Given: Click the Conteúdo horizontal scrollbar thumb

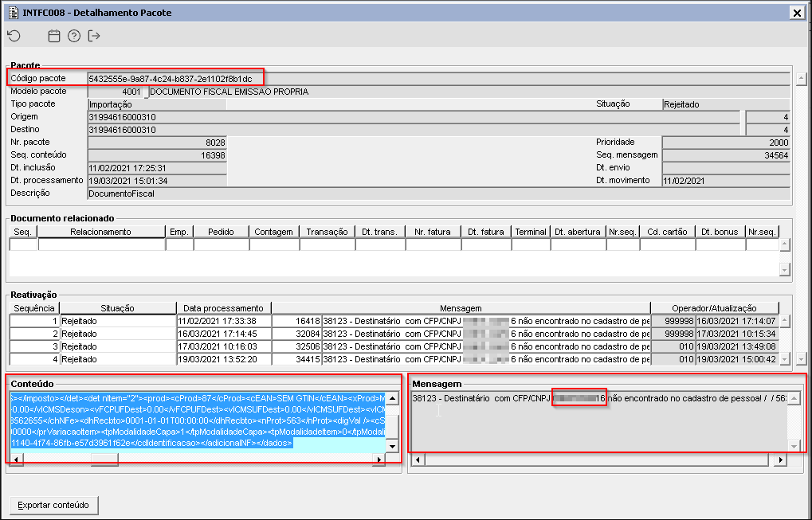Looking at the screenshot, I should pyautogui.click(x=104, y=459).
